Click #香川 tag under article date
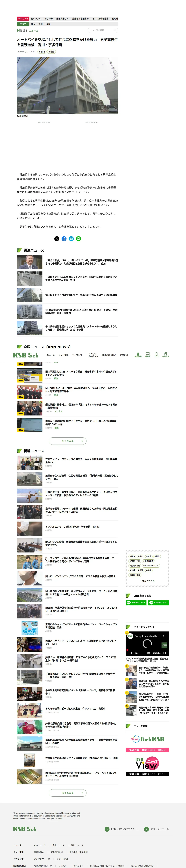Image resolution: width=186 pixels, height=868 pixels. 42,52
